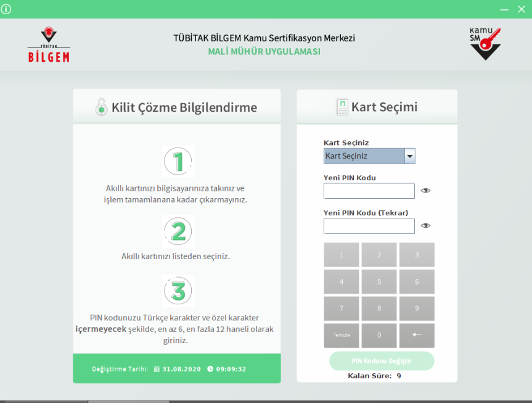Click the MALİ MÜHÜR UYGULAMASI heading text
The height and width of the screenshot is (403, 532).
pyautogui.click(x=264, y=52)
